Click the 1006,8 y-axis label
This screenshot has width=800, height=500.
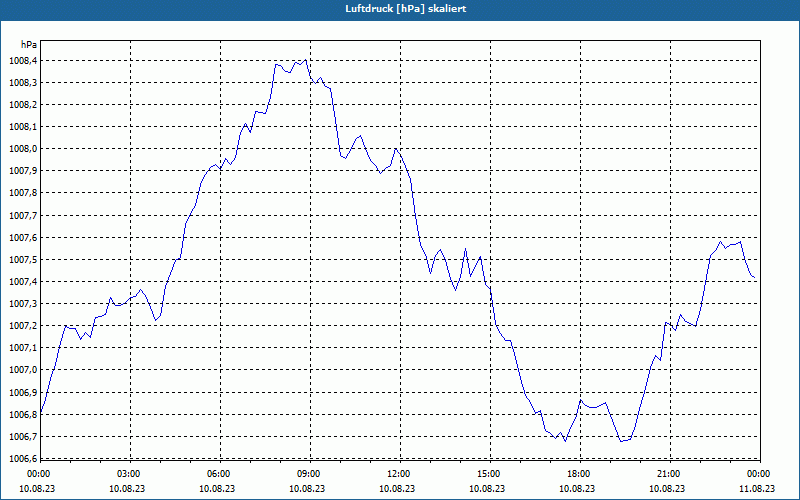coord(23,415)
